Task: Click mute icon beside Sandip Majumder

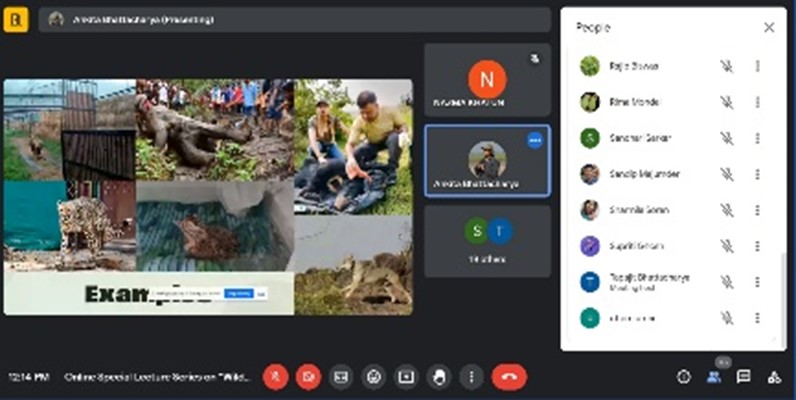Action: point(727,174)
